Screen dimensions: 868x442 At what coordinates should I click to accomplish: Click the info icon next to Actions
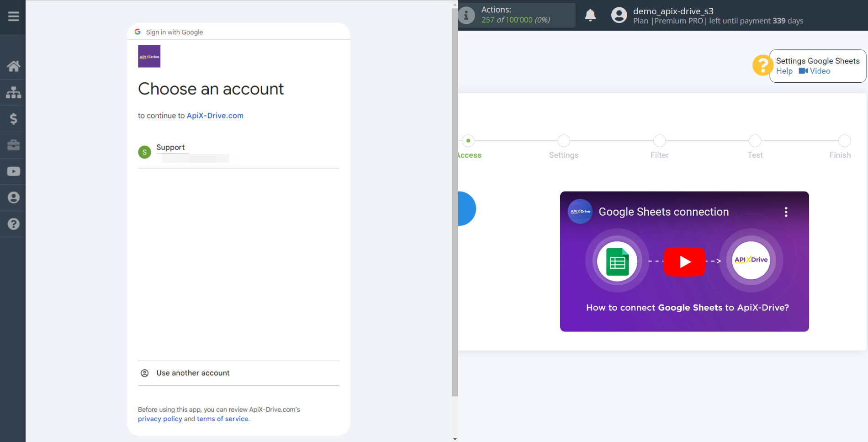point(466,15)
